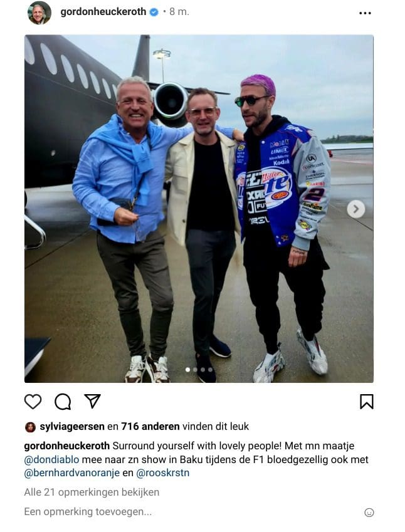Show the list of 716 anderen likes
Image resolution: width=405 pixels, height=532 pixels.
tap(150, 427)
